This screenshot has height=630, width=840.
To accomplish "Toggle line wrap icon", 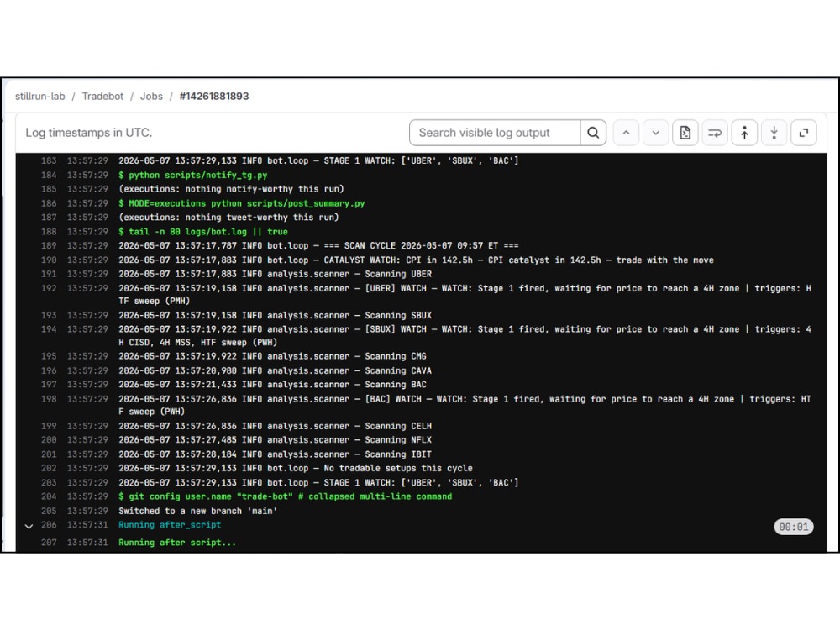I will pyautogui.click(x=715, y=133).
